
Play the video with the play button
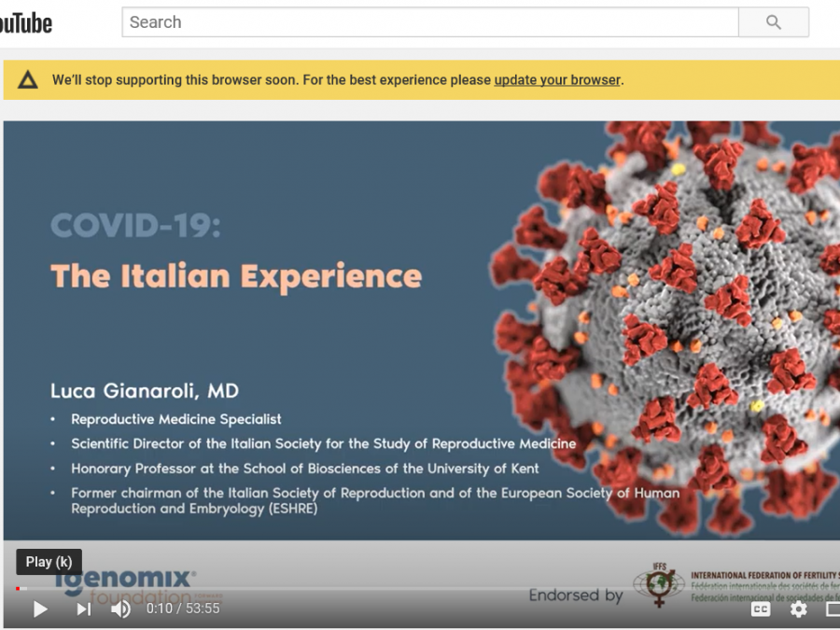(40, 609)
